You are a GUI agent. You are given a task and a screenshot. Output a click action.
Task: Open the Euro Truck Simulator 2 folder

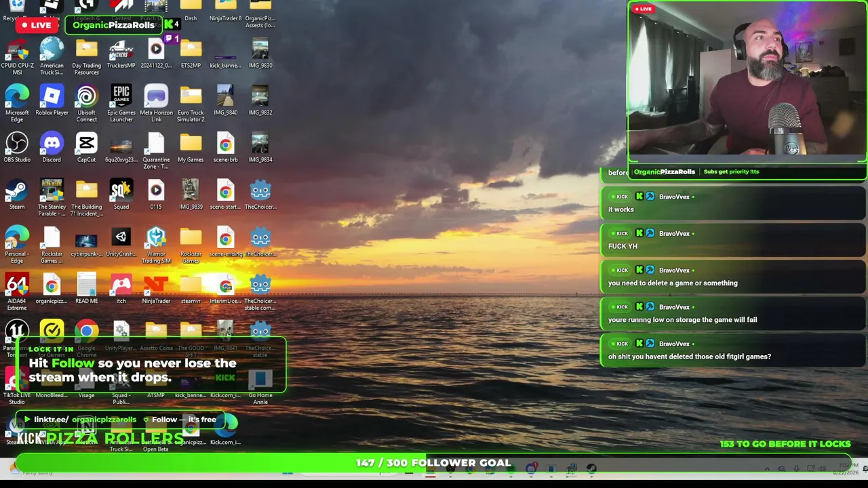(191, 103)
